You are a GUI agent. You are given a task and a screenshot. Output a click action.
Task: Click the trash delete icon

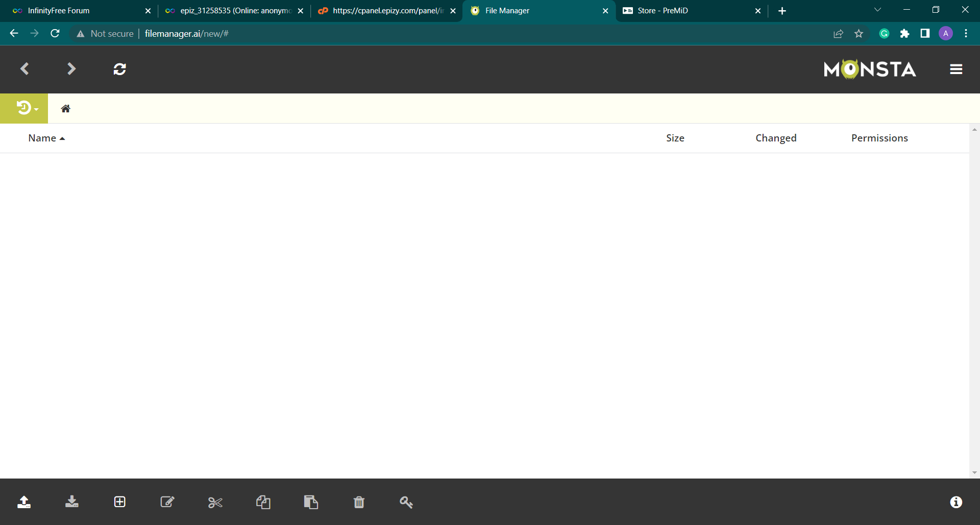point(359,503)
